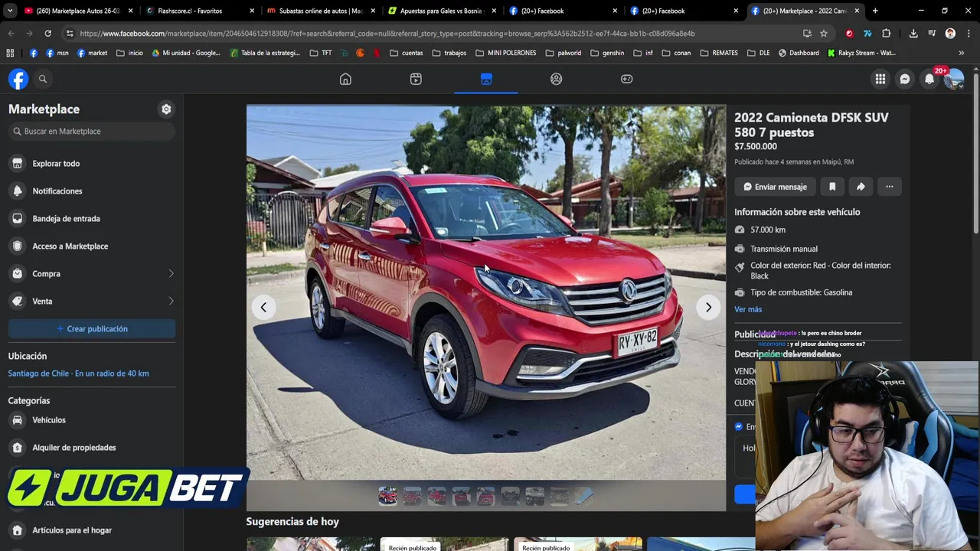Reload the page
The width and height of the screenshot is (980, 551).
(x=47, y=34)
